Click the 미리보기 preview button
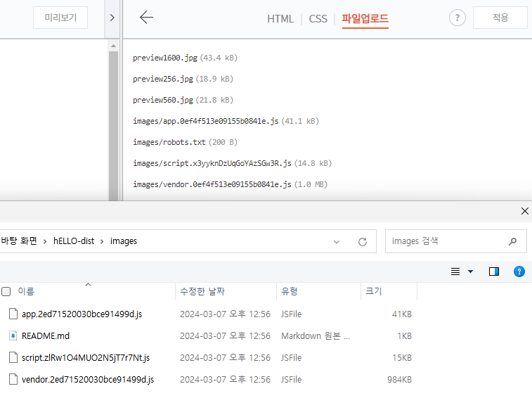This screenshot has width=532, height=403. click(x=60, y=18)
